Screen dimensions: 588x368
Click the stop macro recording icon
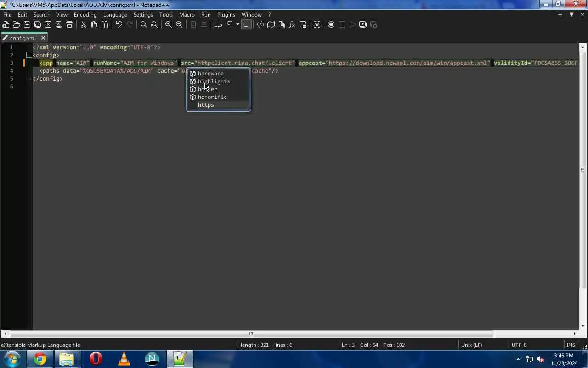(x=342, y=24)
